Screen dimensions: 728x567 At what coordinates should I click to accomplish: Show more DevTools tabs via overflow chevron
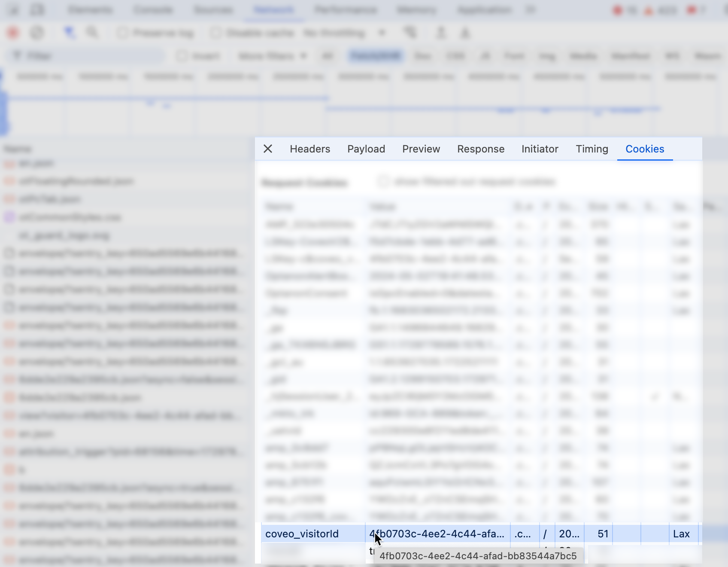click(531, 10)
